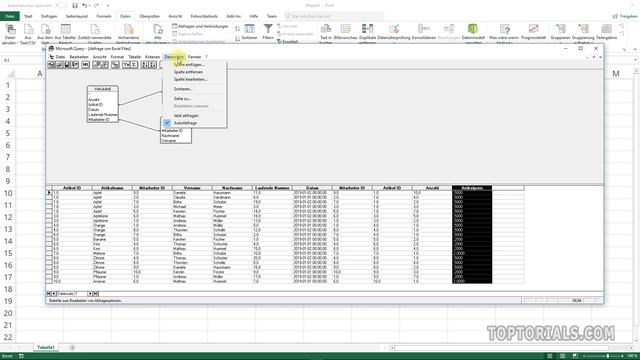Screen dimensions: 640x360
Task: Click the Sum totals icon in Query toolbar
Action: pyautogui.click(x=134, y=65)
